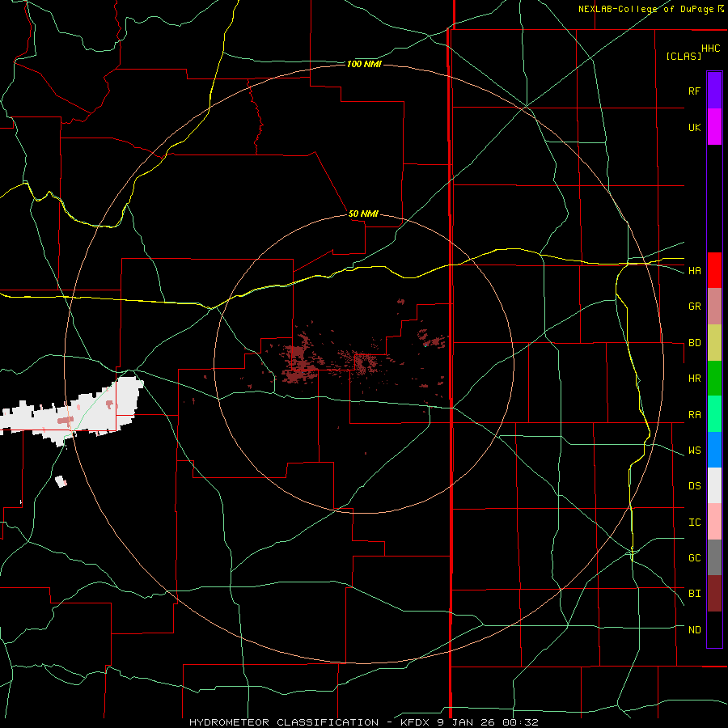Image resolution: width=728 pixels, height=728 pixels.
Task: Click the UK magenta legend swatch
Action: 714,127
